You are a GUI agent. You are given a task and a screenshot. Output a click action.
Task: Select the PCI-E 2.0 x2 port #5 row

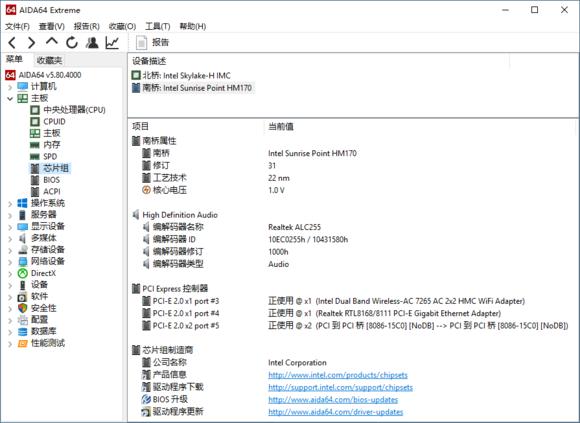click(x=355, y=326)
